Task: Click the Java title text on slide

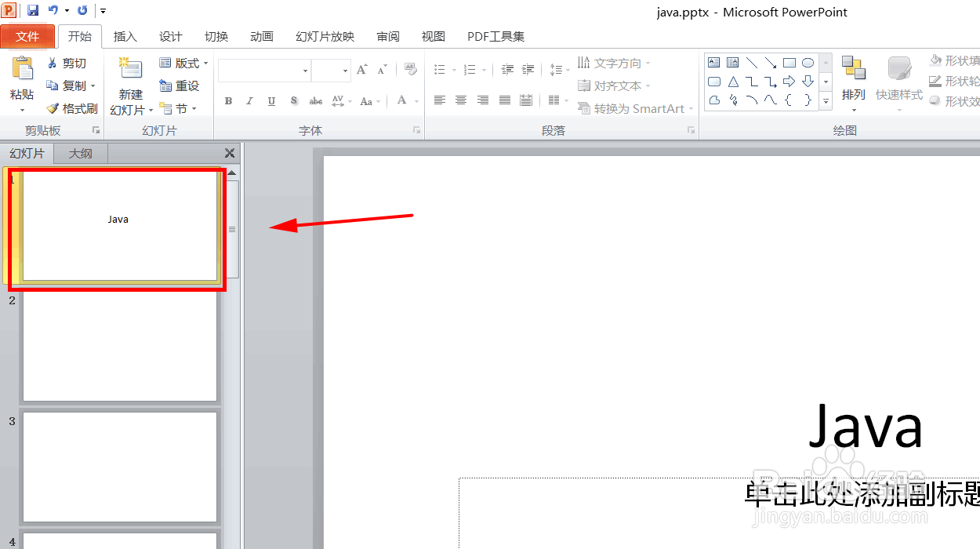Action: [866, 426]
